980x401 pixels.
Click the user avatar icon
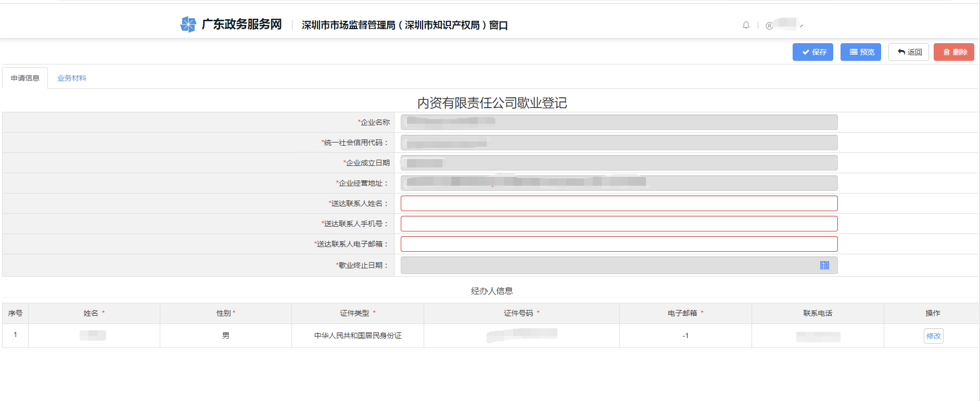769,25
